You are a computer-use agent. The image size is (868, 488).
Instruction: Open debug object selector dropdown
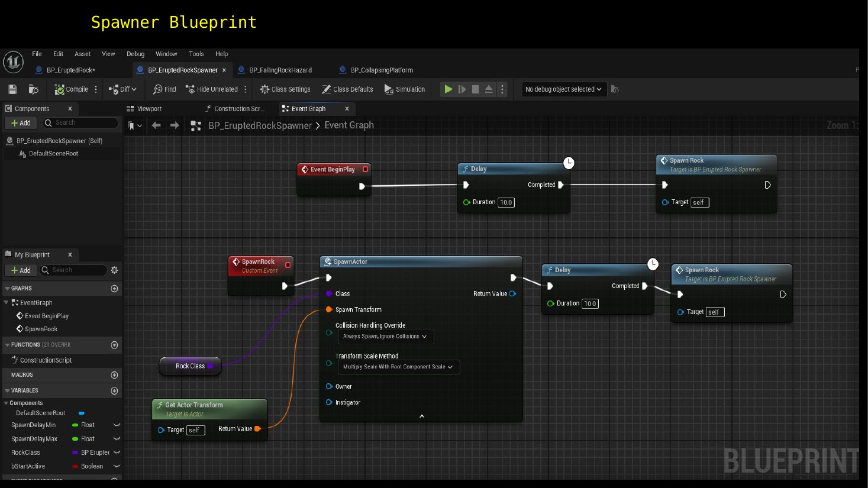563,89
